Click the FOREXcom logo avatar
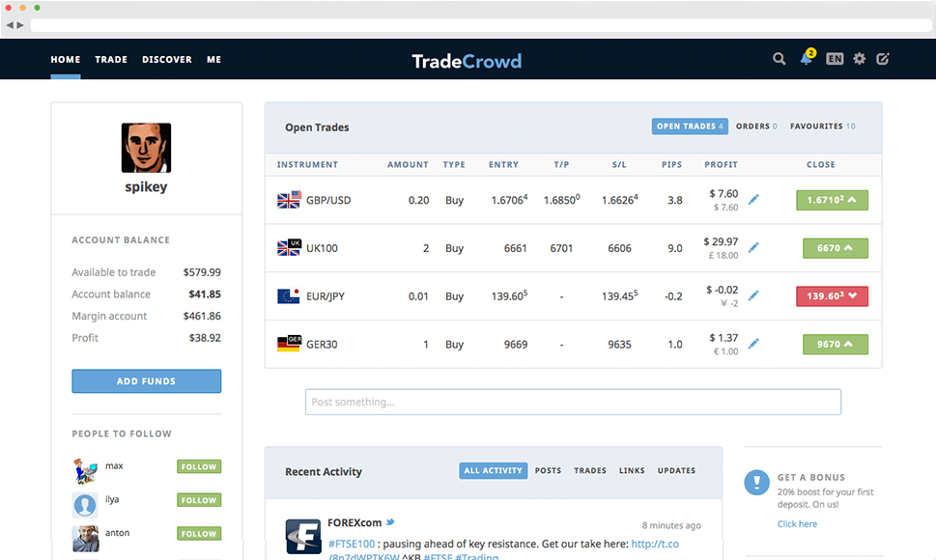 pos(303,536)
